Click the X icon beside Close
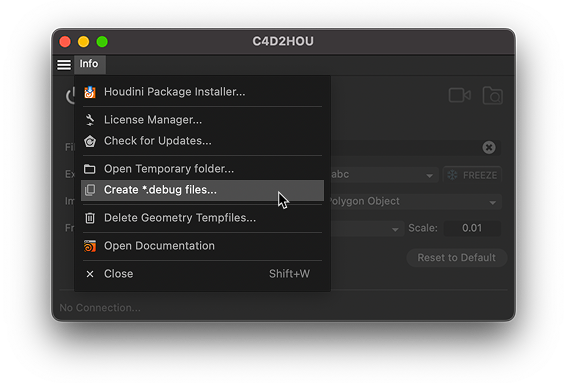The height and width of the screenshot is (383, 567). coord(90,274)
